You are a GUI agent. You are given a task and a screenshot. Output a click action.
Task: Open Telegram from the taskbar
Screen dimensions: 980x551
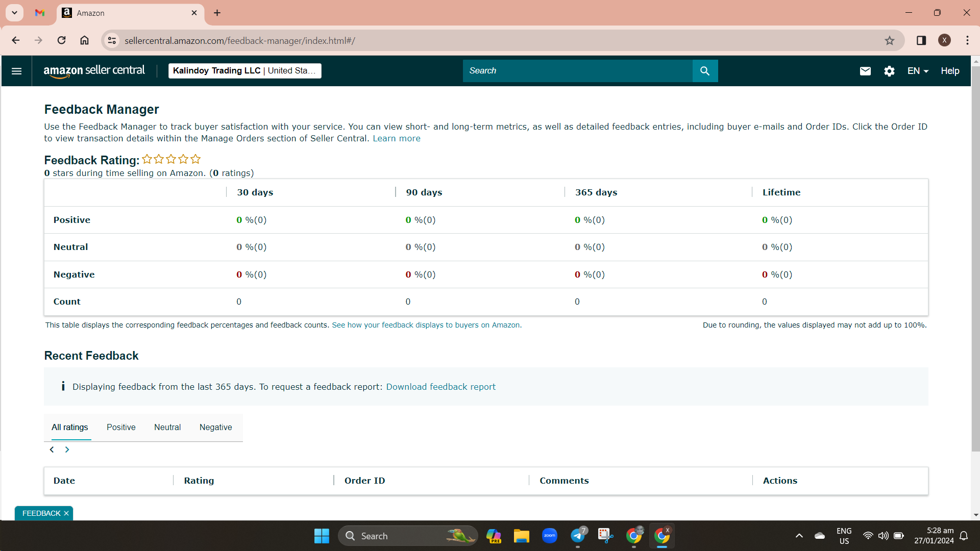click(578, 536)
